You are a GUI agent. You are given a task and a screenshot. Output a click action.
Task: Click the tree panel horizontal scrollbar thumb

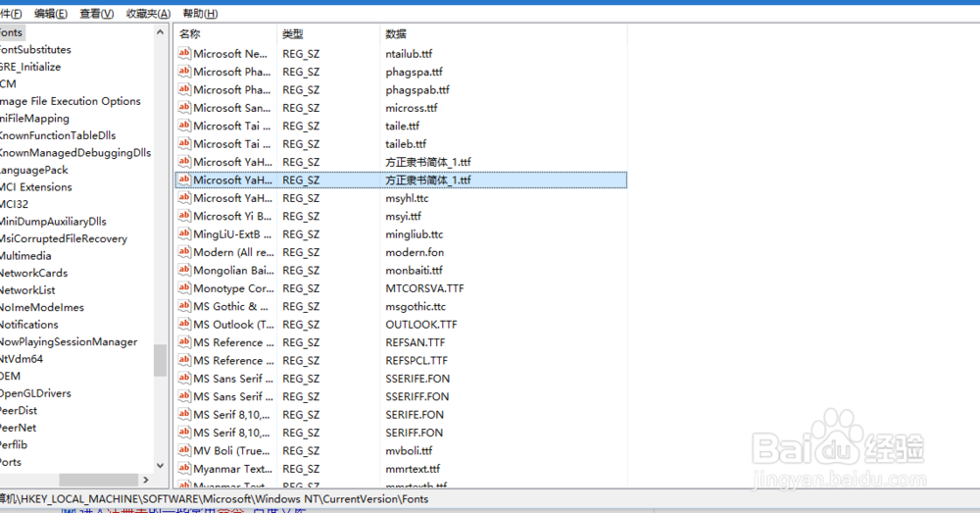(98, 480)
